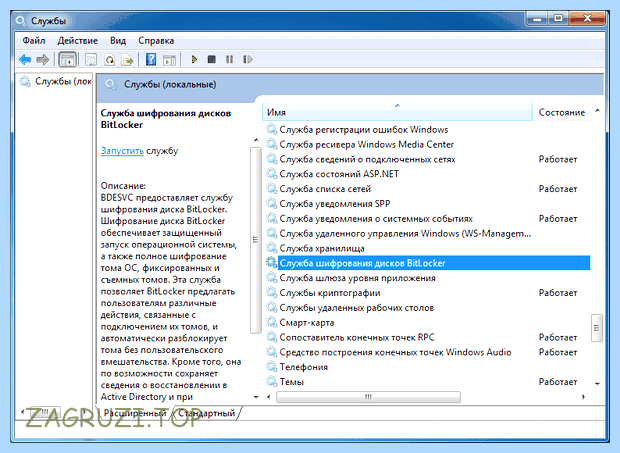Image resolution: width=620 pixels, height=453 pixels.
Task: Click the services list horizontal scrollbar thumb
Action: click(368, 397)
